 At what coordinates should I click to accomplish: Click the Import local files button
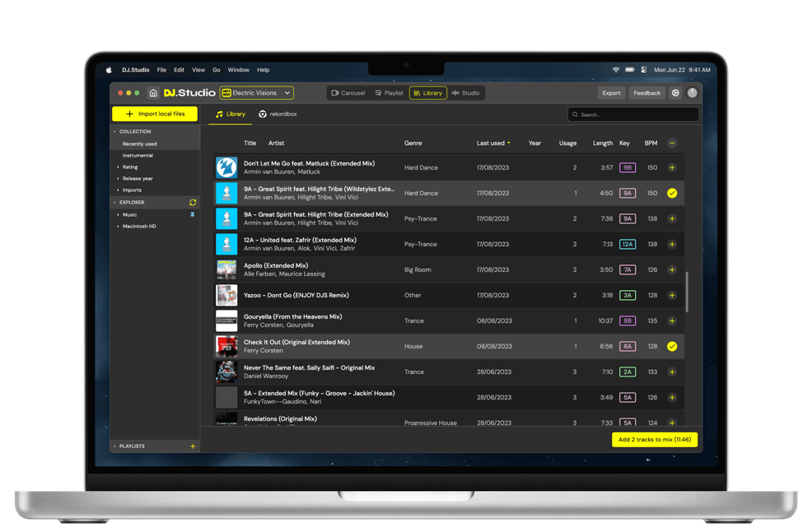pyautogui.click(x=155, y=114)
